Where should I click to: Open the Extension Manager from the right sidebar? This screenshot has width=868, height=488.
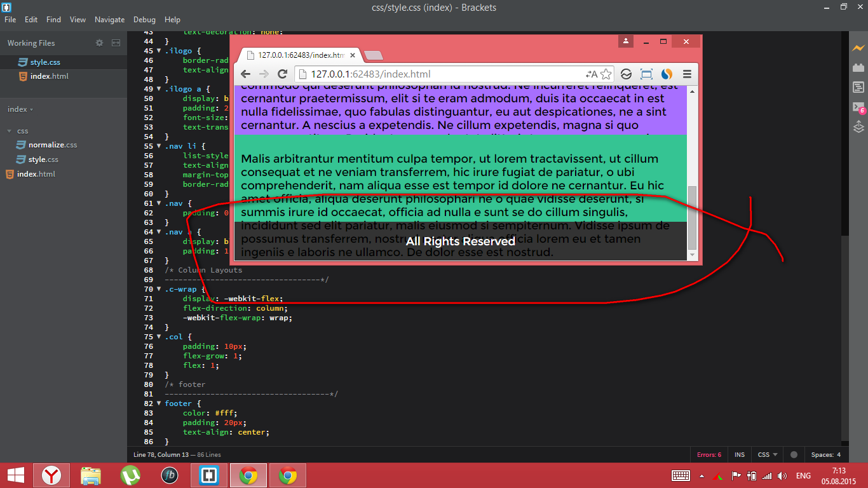point(858,67)
